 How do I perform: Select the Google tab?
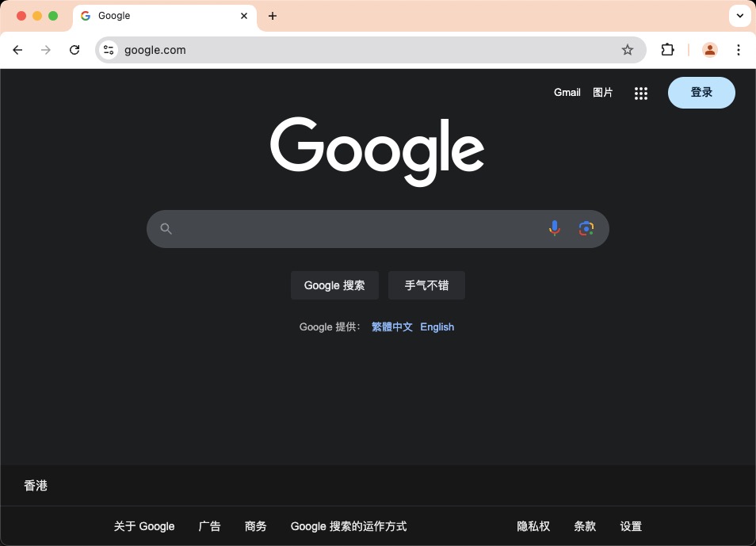pyautogui.click(x=158, y=16)
